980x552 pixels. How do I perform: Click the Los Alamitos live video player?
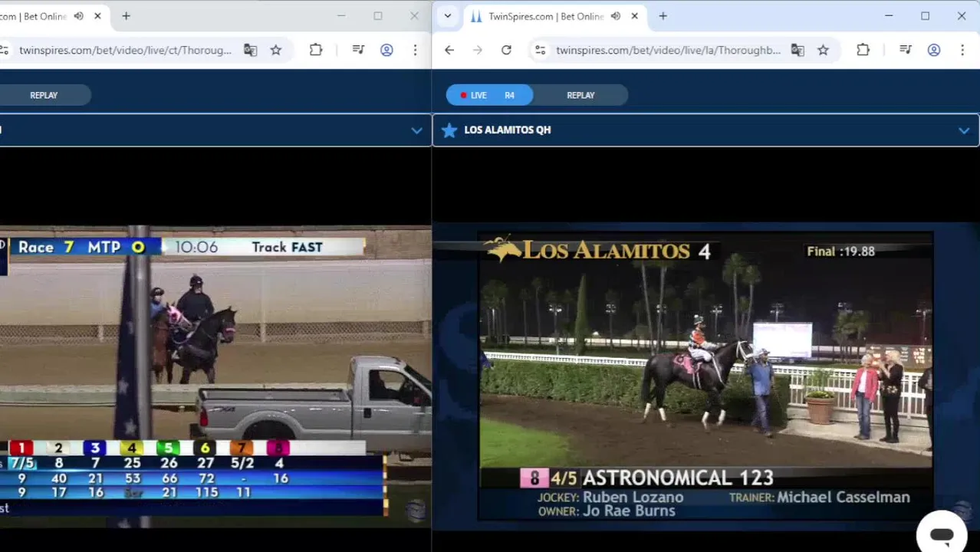click(x=705, y=376)
